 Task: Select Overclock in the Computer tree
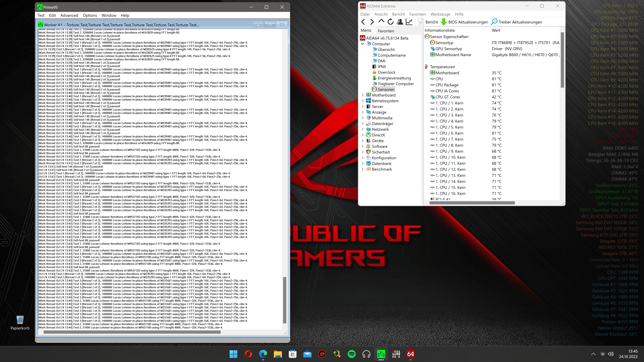coord(386,72)
